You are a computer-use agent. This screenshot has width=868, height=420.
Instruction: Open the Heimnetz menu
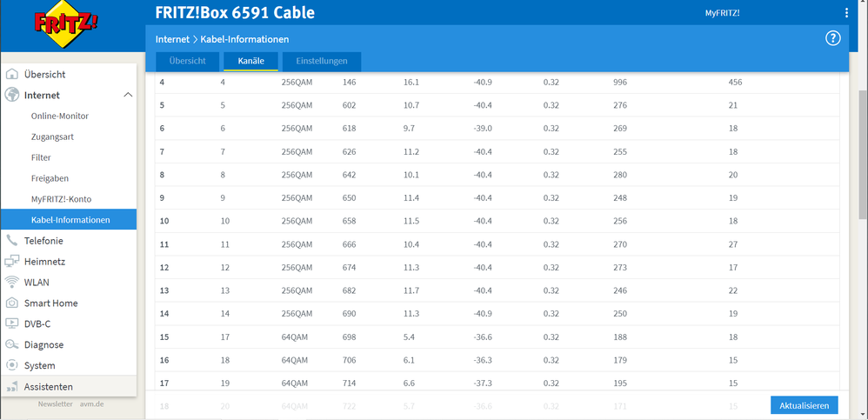[x=69, y=262]
